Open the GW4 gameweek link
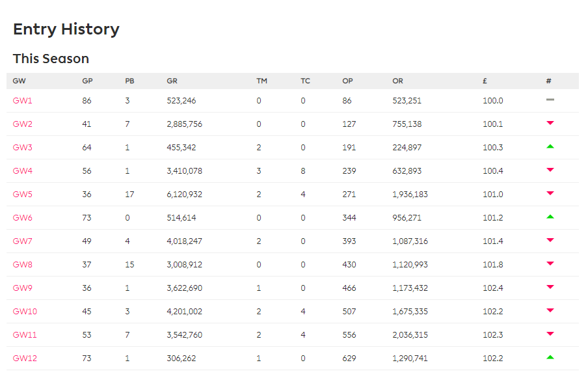This screenshot has width=588, height=380. (23, 171)
